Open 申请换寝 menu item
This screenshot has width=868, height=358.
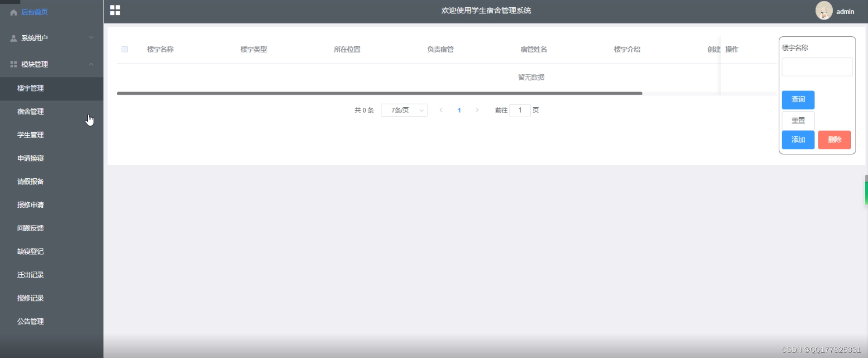pyautogui.click(x=52, y=158)
